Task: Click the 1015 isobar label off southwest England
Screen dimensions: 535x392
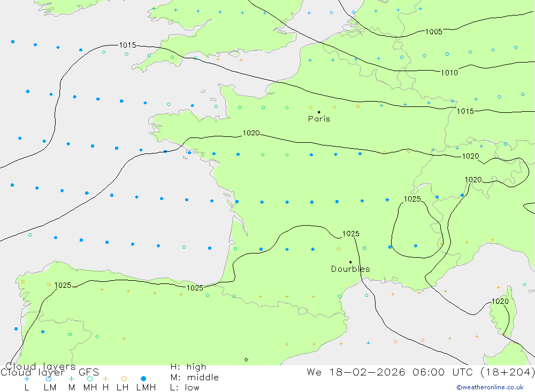Action: (x=127, y=45)
